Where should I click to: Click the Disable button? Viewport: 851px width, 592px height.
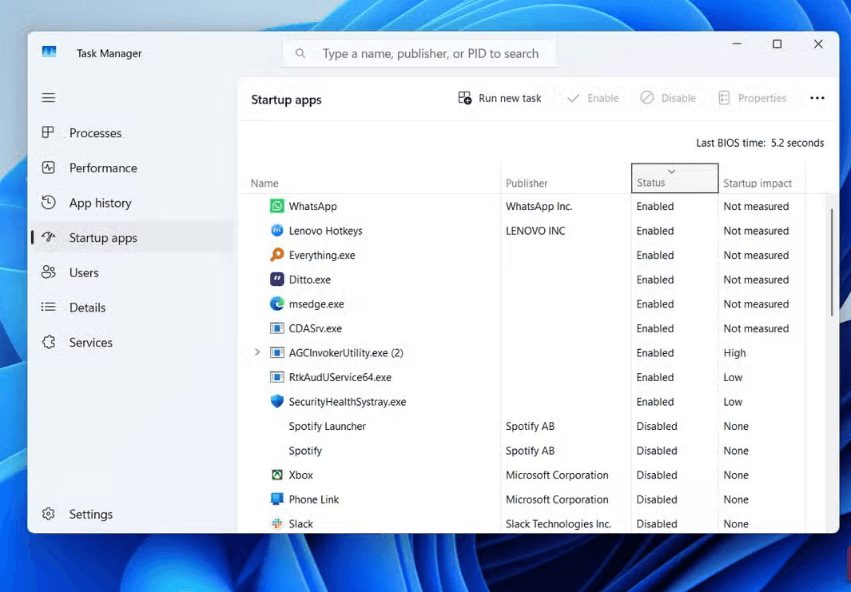668,98
